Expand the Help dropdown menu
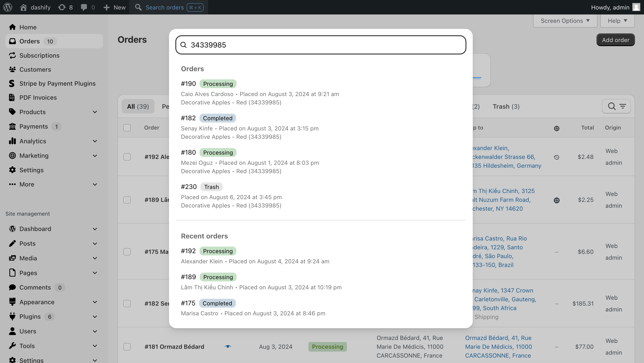Viewport: 644px width, 363px height. pos(618,20)
